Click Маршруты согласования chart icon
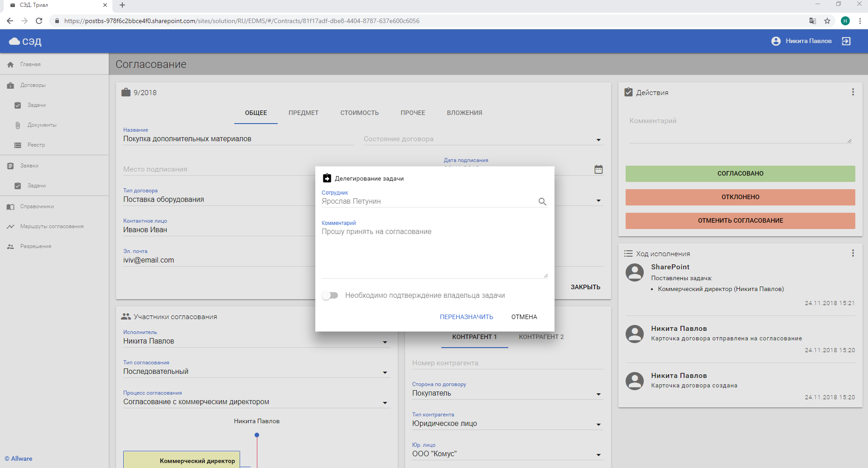The image size is (868, 468). point(10,227)
